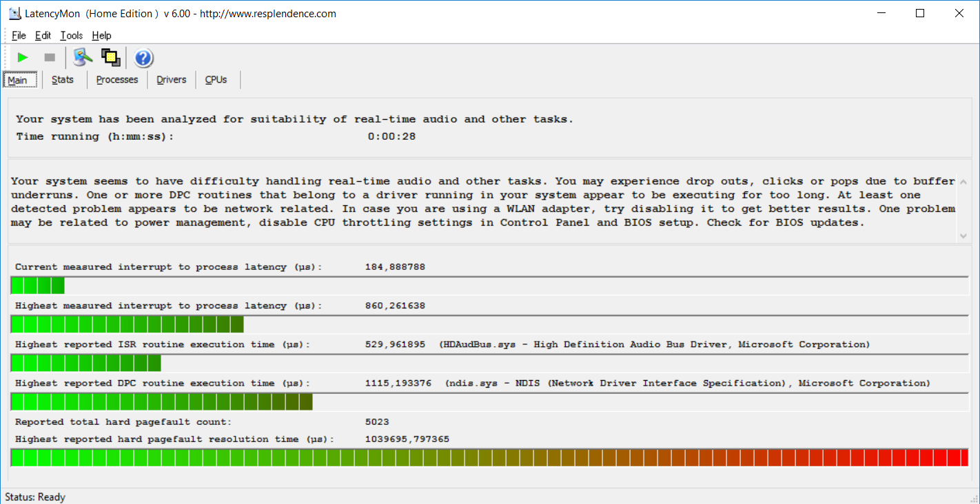Viewport: 980px width, 504px height.
Task: Expand the Tools menu
Action: point(71,36)
